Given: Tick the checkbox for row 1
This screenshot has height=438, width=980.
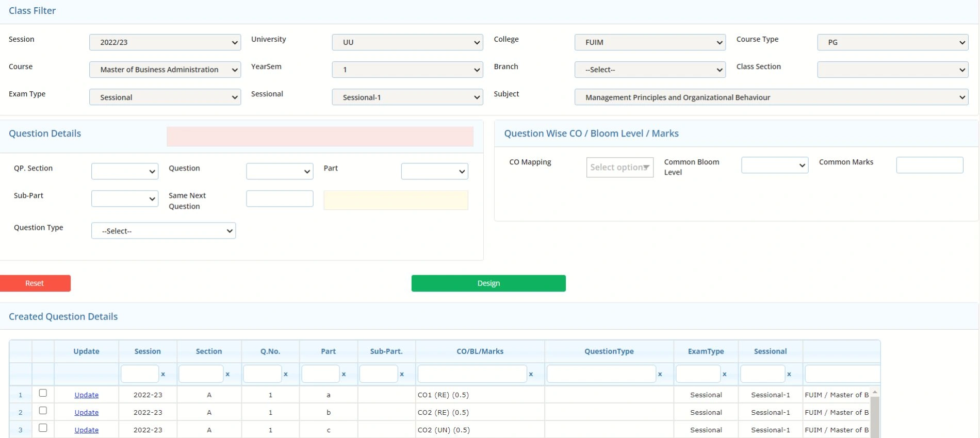Looking at the screenshot, I should (x=43, y=393).
